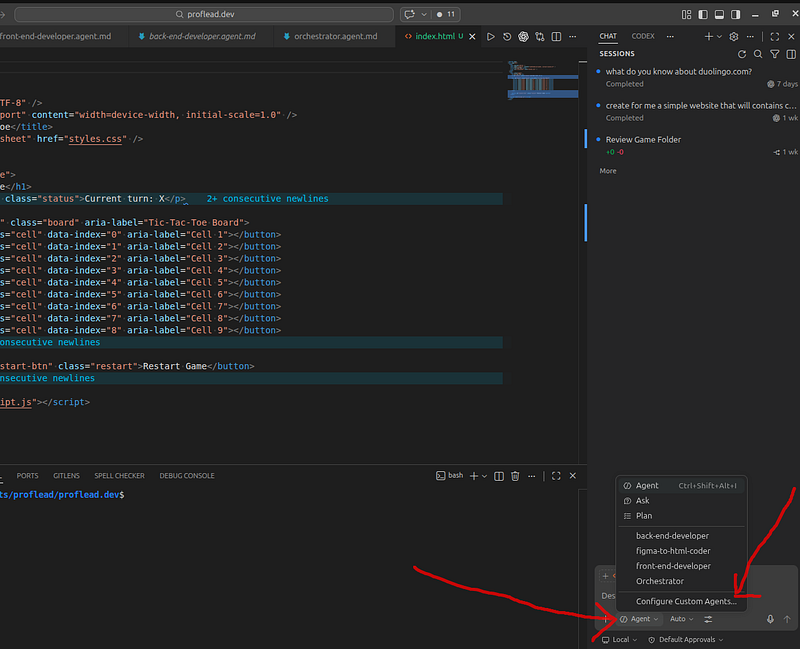The height and width of the screenshot is (649, 800).
Task: Switch to DEBUG CONSOLE panel tab
Action: (x=187, y=476)
